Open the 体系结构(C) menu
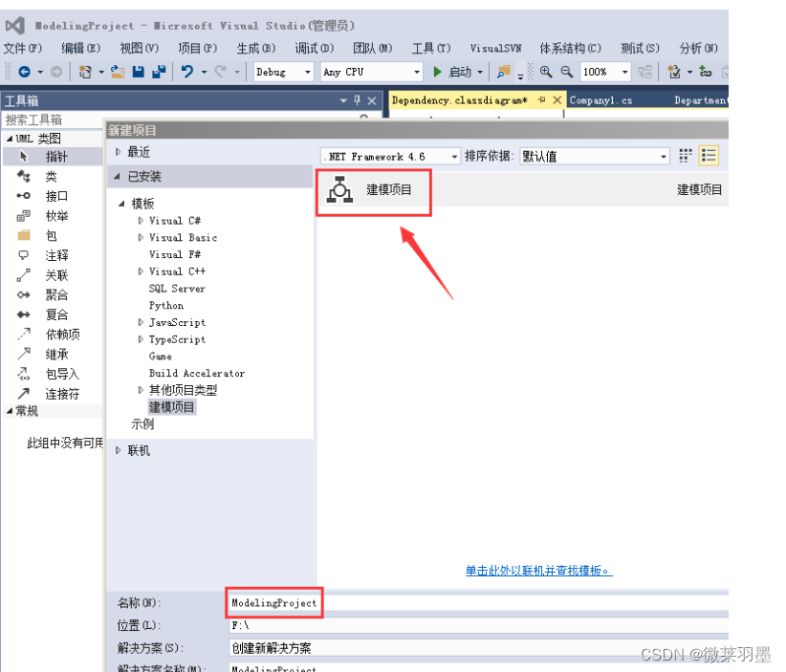Viewport: 786px width, 672px height. (570, 48)
